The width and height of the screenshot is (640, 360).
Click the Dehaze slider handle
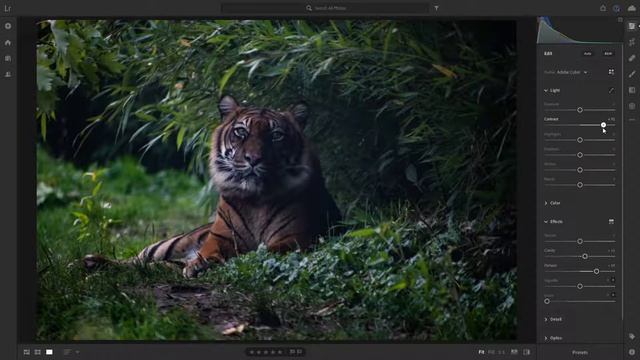(x=596, y=271)
